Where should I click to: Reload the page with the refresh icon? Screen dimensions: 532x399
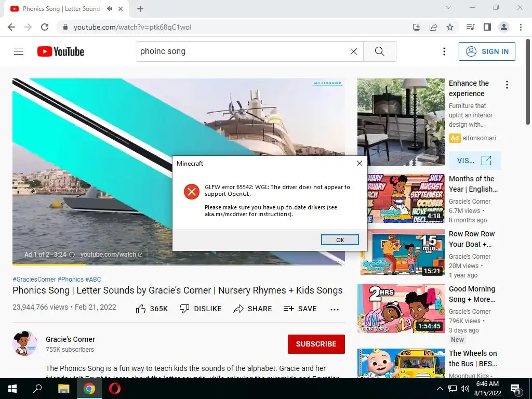click(x=45, y=27)
